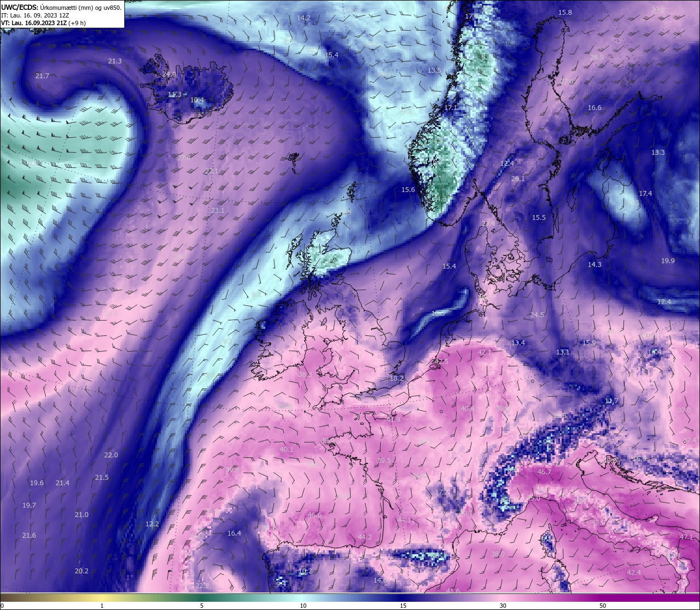Click the 21.0 value on the map
The image size is (700, 610).
pos(81,515)
